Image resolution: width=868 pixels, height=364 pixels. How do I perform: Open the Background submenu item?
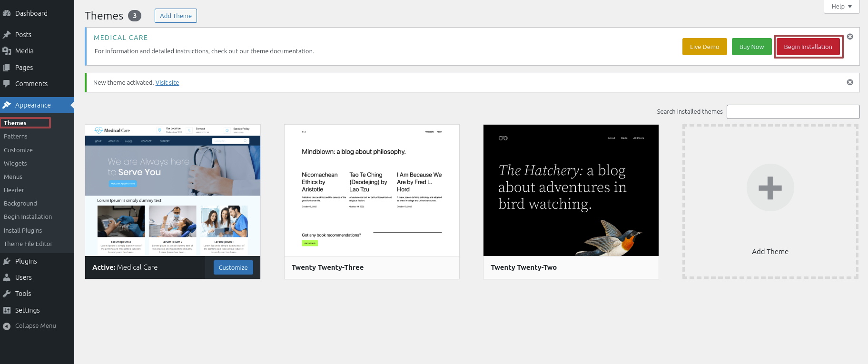tap(20, 204)
